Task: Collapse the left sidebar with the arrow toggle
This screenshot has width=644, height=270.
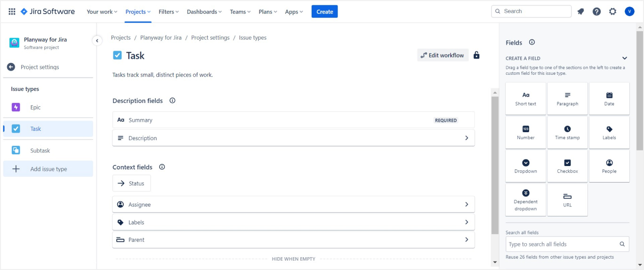Action: pyautogui.click(x=97, y=41)
